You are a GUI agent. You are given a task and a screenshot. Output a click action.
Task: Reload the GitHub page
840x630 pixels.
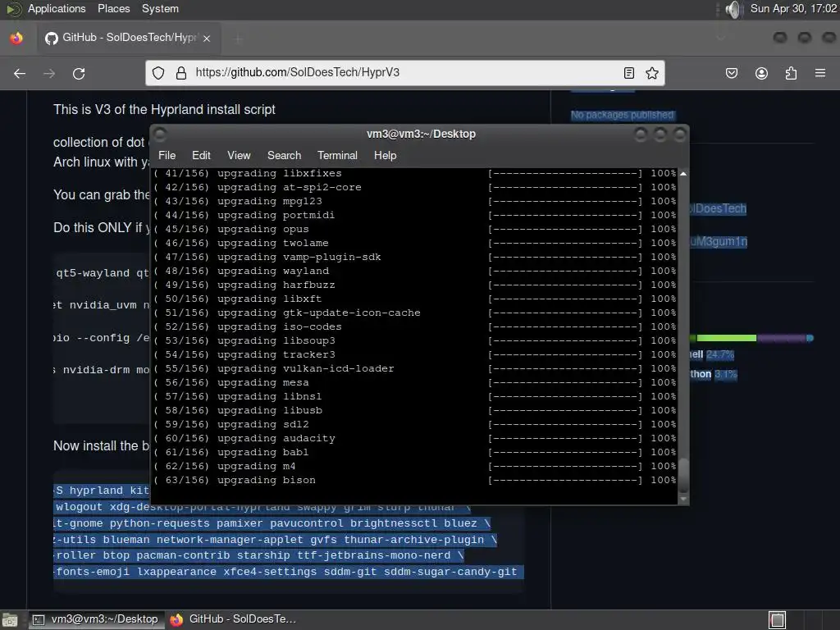[79, 73]
